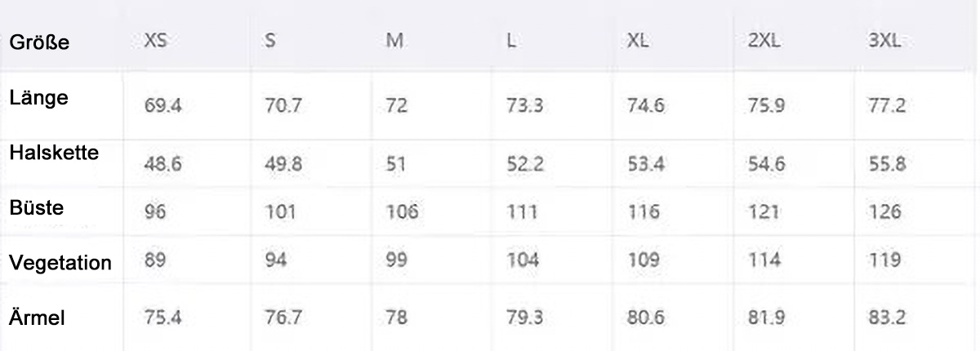Viewport: 980px width, 351px height.
Task: Select the 77.2 length value for 3XL
Action: pos(888,106)
